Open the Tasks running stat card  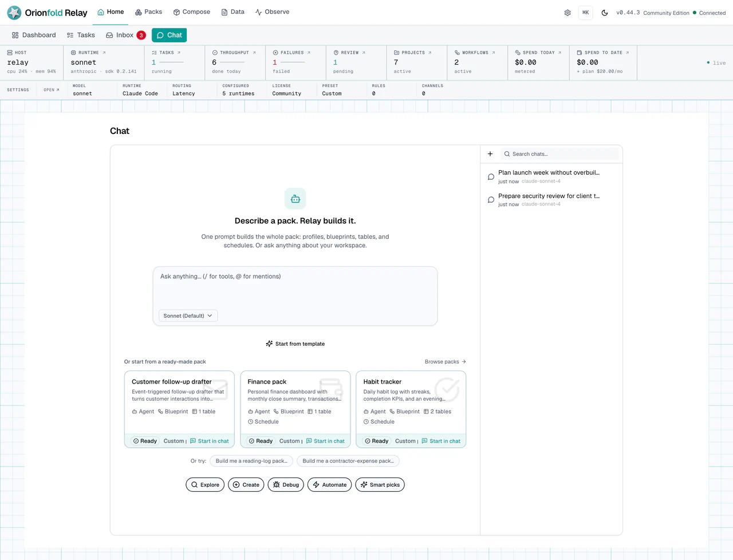tap(175, 62)
